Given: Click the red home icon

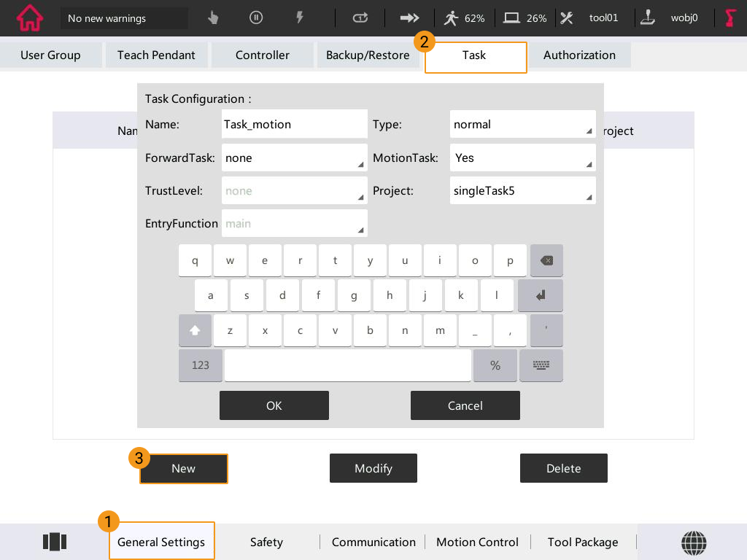Looking at the screenshot, I should [29, 18].
